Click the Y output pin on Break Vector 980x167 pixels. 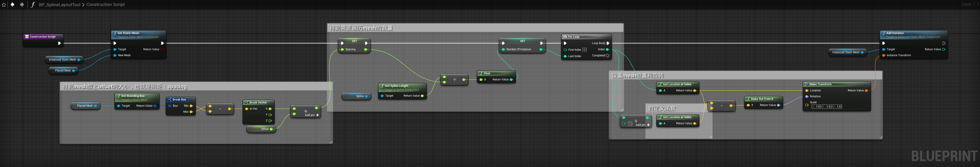coord(270,115)
